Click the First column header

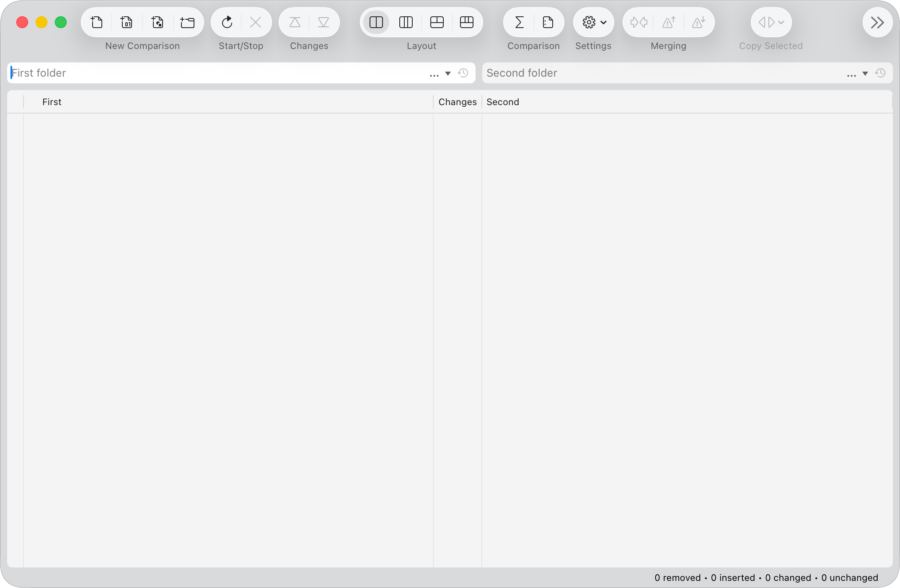click(x=228, y=102)
